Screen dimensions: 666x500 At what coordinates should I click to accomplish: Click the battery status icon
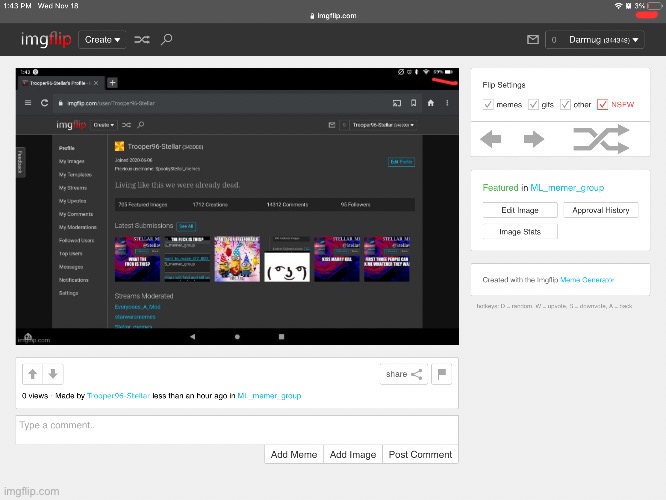(655, 6)
